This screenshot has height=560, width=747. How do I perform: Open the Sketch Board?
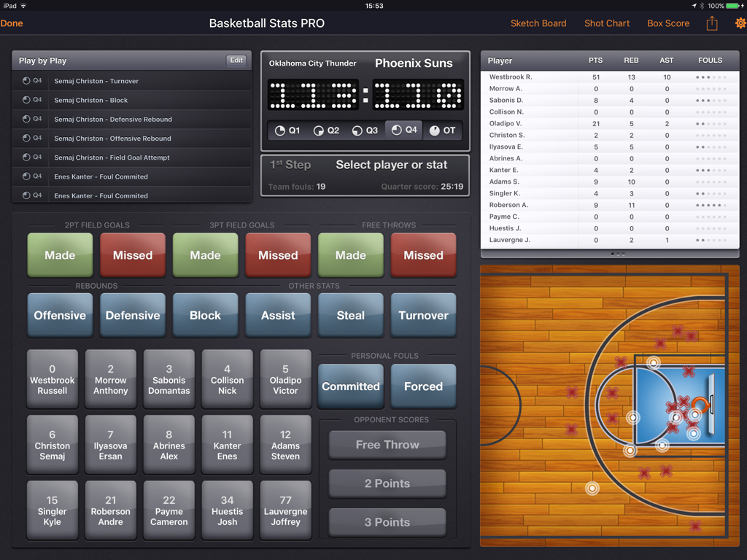(538, 23)
